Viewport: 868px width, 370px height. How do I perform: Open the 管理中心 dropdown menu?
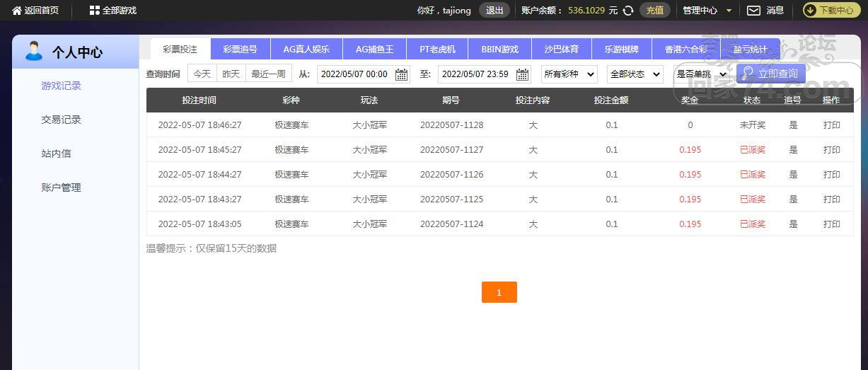(x=705, y=11)
